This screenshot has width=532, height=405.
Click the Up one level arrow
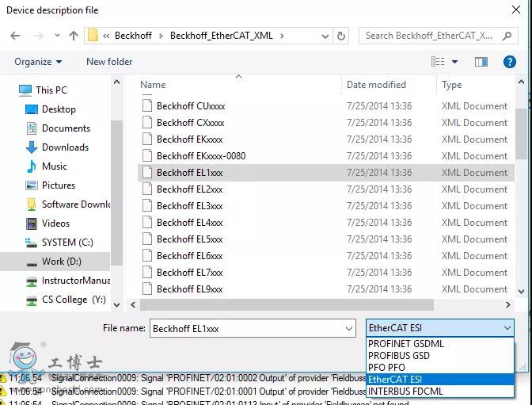74,36
